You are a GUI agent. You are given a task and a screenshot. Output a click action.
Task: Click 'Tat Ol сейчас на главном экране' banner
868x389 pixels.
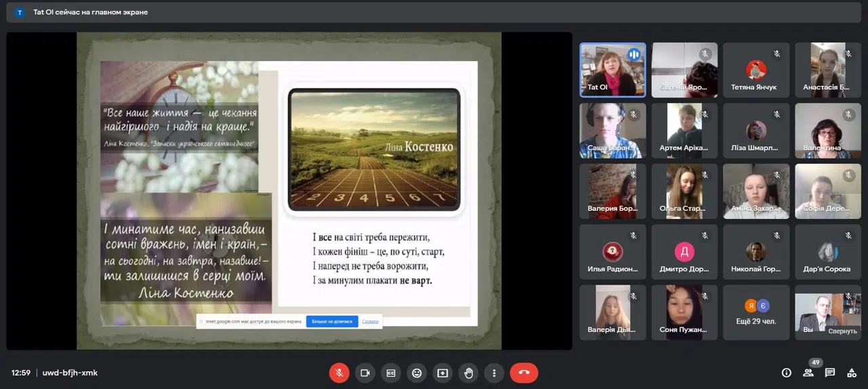pos(90,12)
